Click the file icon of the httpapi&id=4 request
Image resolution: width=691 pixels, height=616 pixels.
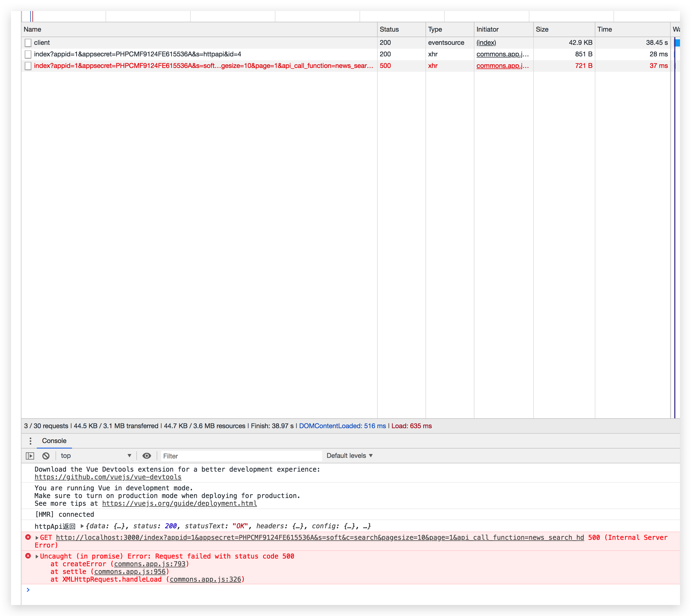click(x=28, y=54)
